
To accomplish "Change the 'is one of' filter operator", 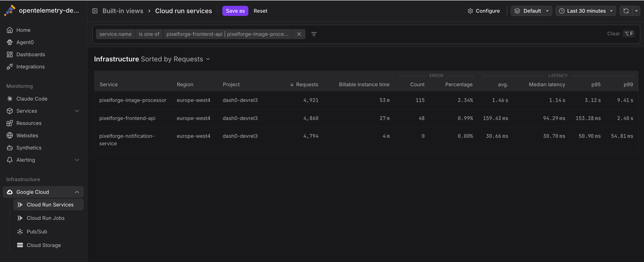I will click(x=149, y=34).
